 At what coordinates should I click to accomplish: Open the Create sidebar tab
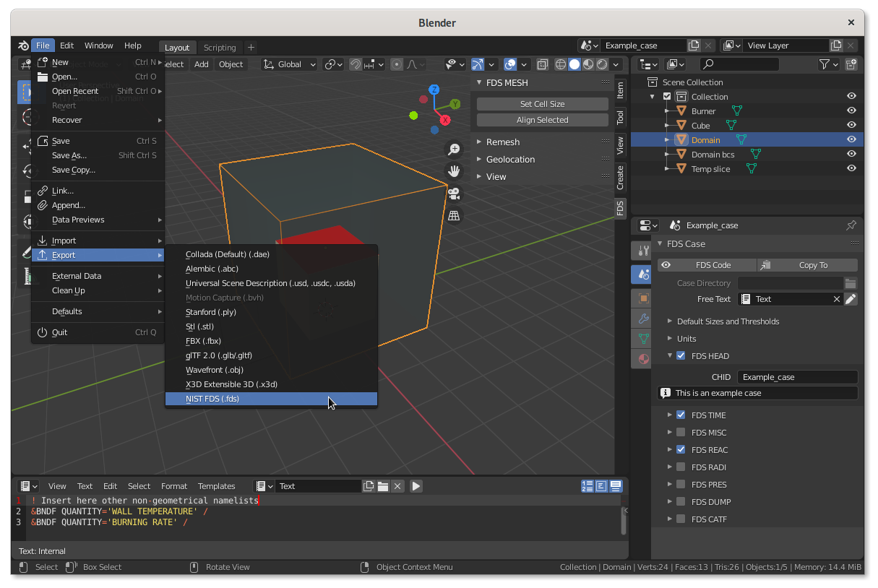(x=620, y=177)
